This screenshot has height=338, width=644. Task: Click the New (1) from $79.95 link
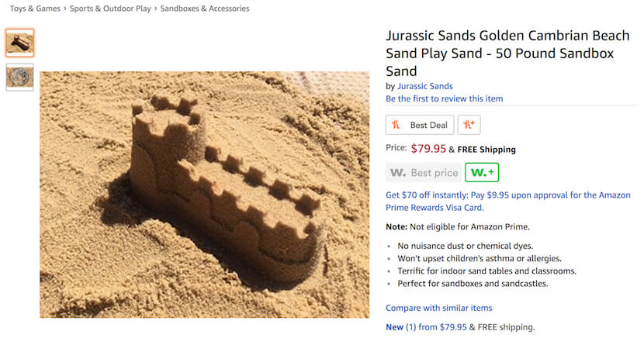tap(426, 327)
